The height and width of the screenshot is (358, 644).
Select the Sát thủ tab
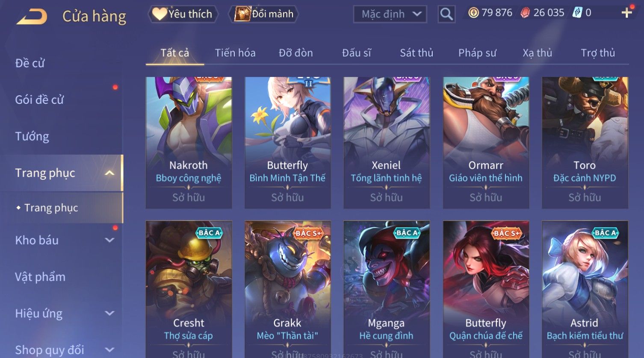pyautogui.click(x=417, y=53)
